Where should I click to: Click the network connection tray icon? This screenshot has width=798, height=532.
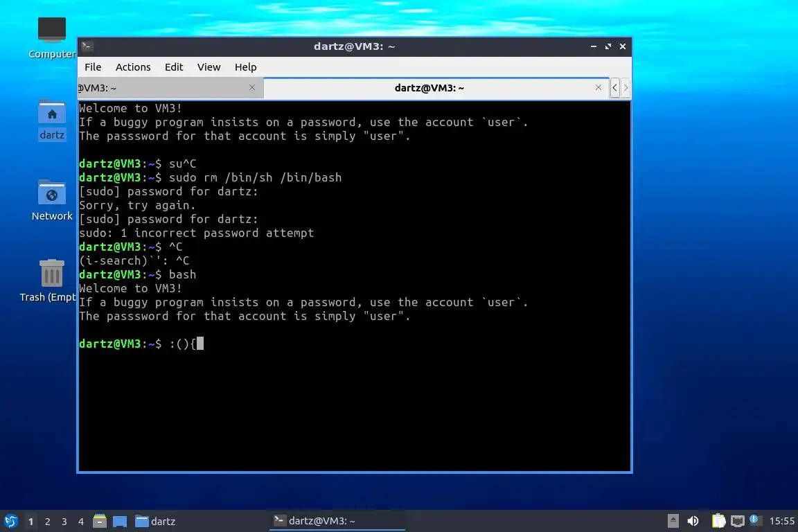click(x=738, y=521)
